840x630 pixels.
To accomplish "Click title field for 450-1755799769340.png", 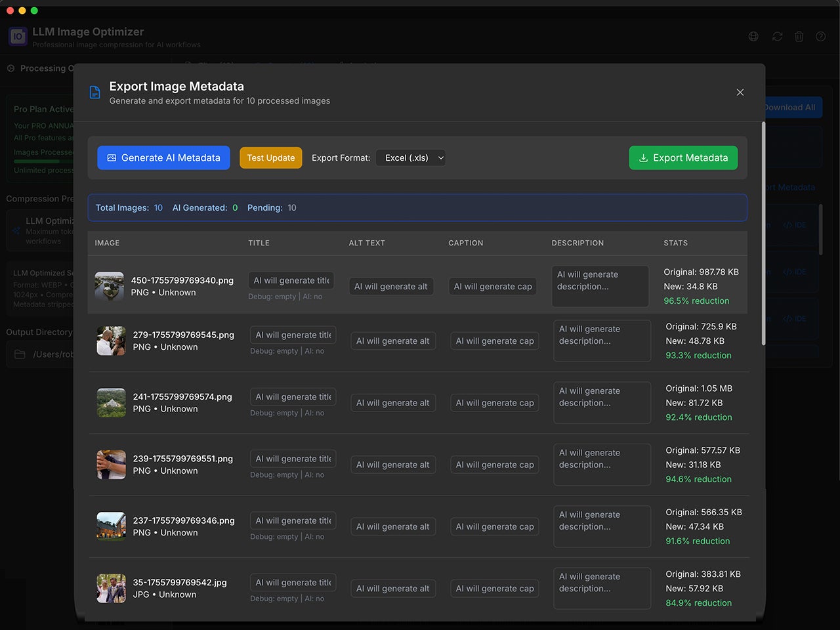I will [x=291, y=280].
